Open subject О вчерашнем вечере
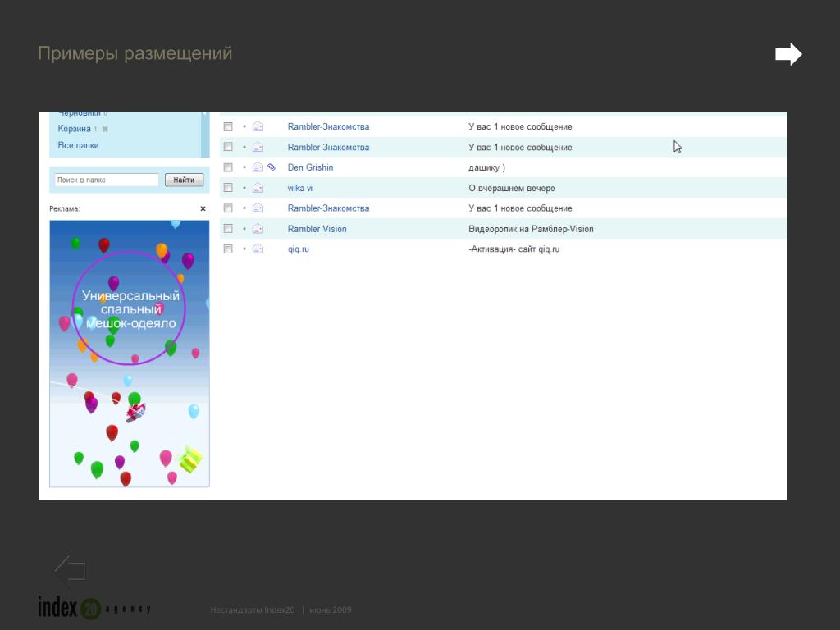This screenshot has height=630, width=840. [x=512, y=188]
